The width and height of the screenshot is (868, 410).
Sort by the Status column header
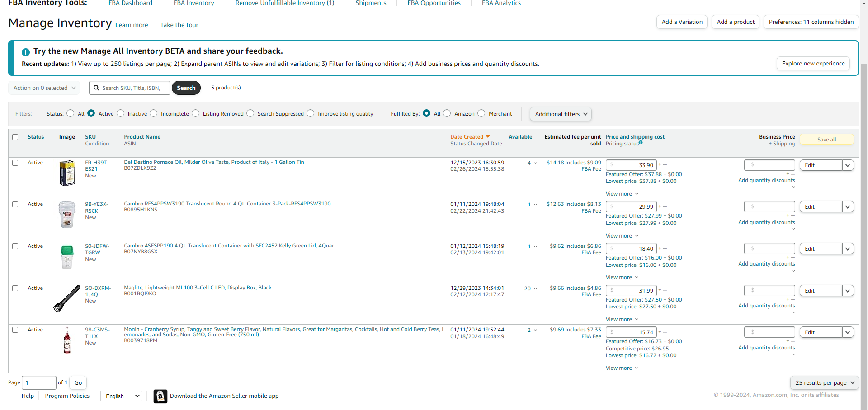(x=36, y=137)
